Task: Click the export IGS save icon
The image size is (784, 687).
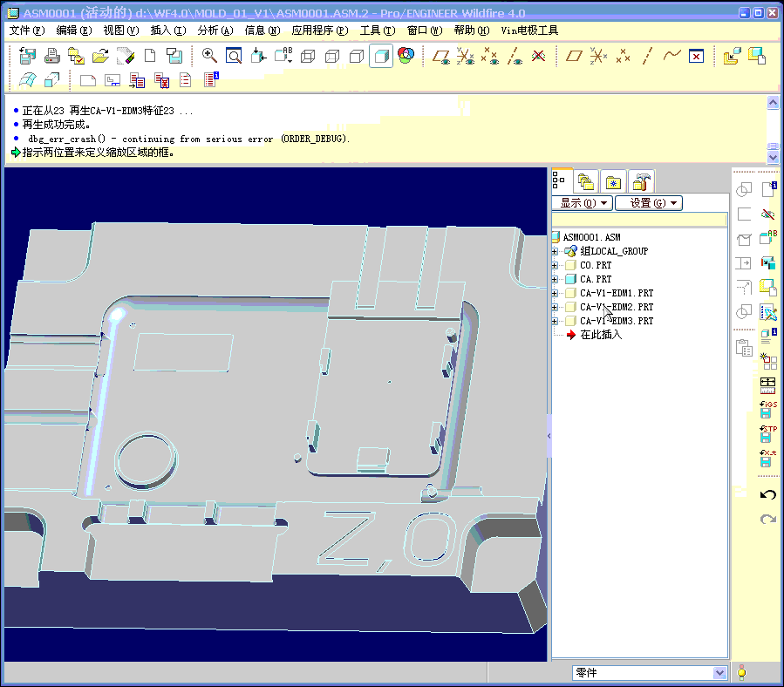Action: tap(768, 409)
